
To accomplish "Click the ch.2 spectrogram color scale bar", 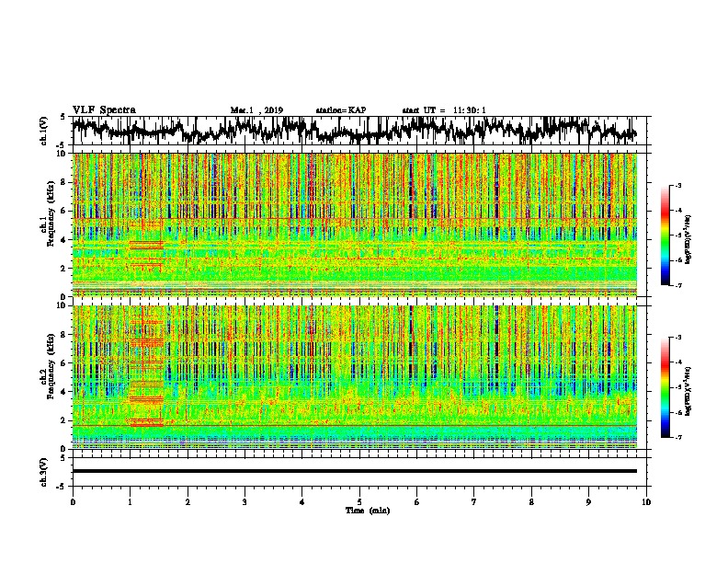I will pyautogui.click(x=665, y=387).
